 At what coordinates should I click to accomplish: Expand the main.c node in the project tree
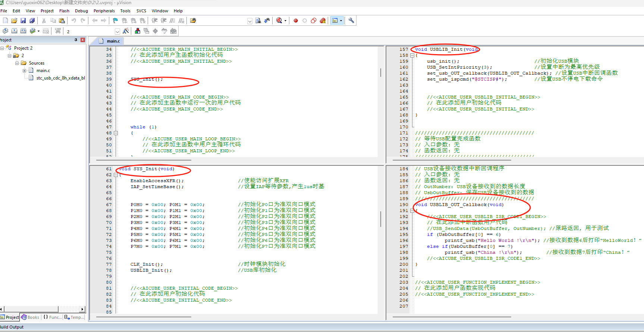click(25, 71)
